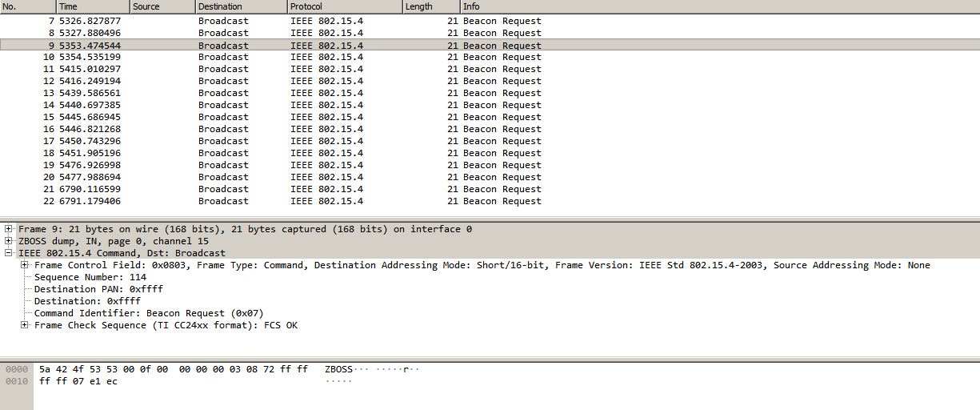Sort by the Source column header
The image size is (980, 410).
coord(162,6)
